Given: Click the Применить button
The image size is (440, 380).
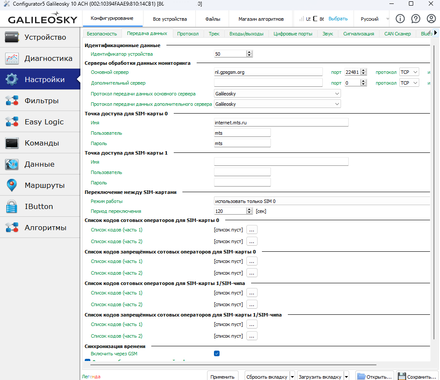Looking at the screenshot, I should pos(222,377).
